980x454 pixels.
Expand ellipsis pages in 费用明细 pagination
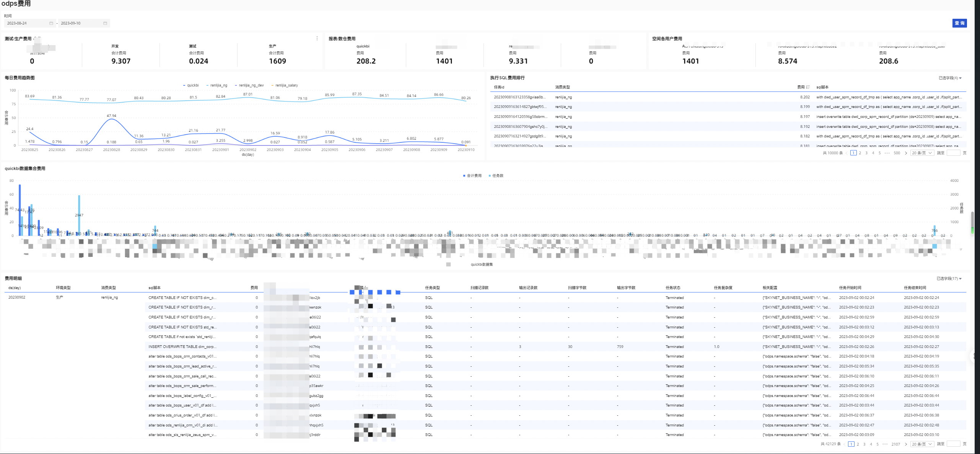885,444
